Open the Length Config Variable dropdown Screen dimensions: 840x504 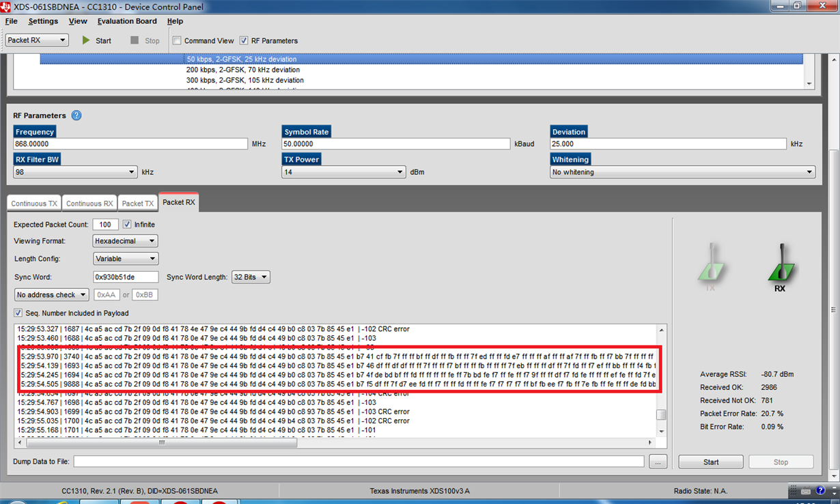click(x=126, y=259)
